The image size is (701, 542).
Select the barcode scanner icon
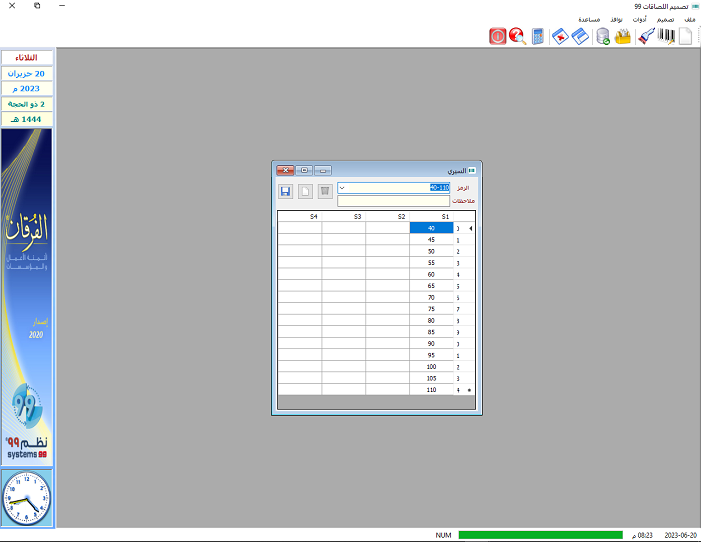[x=646, y=37]
